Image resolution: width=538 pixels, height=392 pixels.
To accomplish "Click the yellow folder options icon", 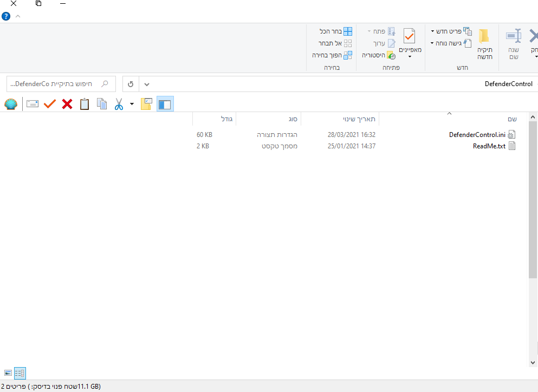I will (146, 104).
